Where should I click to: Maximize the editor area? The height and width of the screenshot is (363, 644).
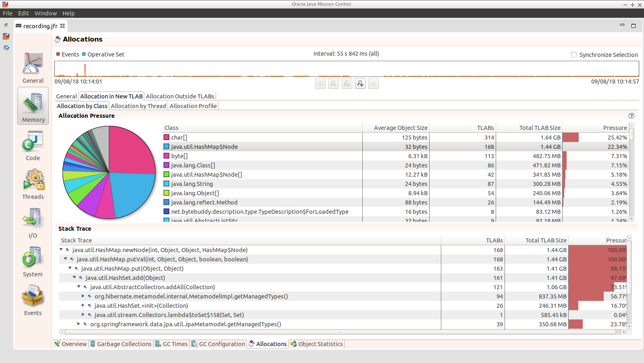tap(634, 26)
